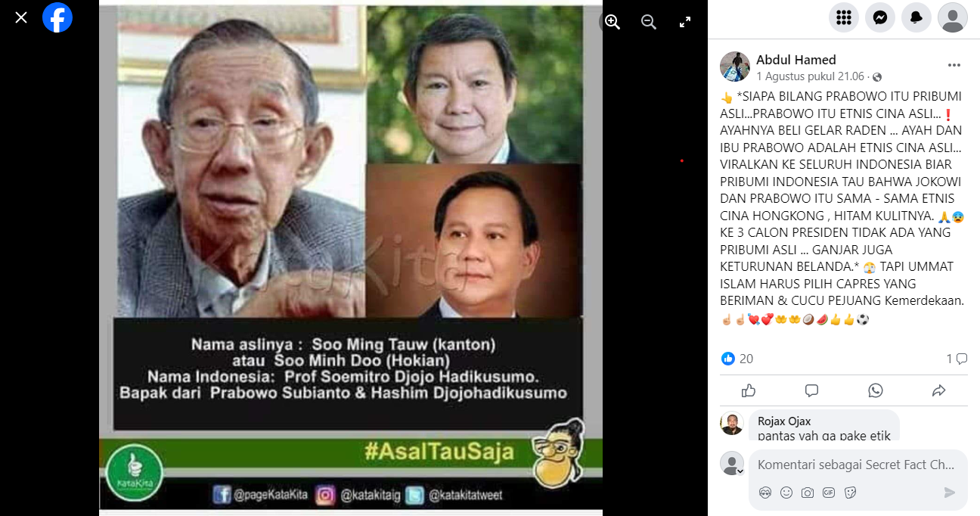The height and width of the screenshot is (516, 980).
Task: Open notifications bell
Action: point(916,17)
